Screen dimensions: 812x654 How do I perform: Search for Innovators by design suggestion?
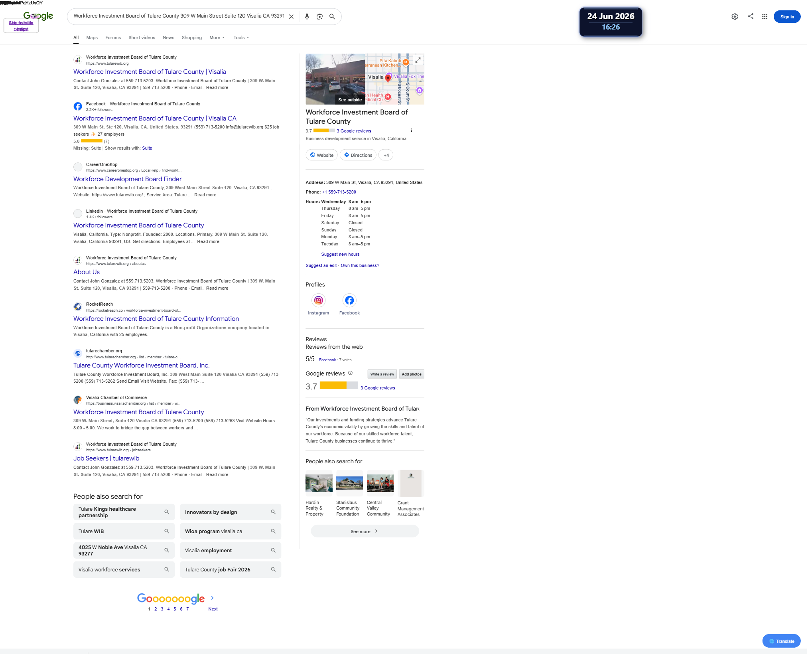click(231, 512)
